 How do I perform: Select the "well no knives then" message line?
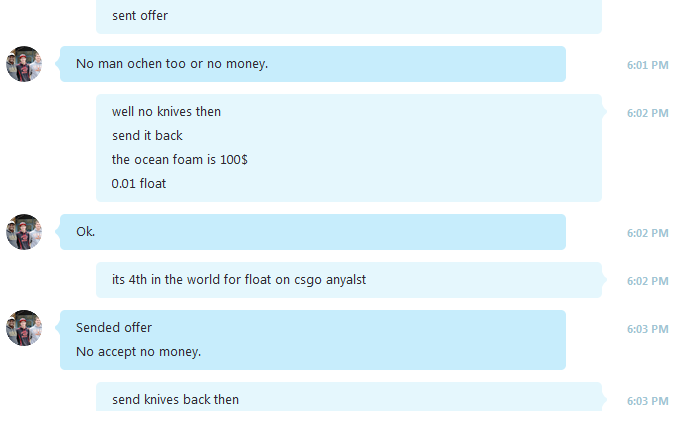[x=166, y=112]
